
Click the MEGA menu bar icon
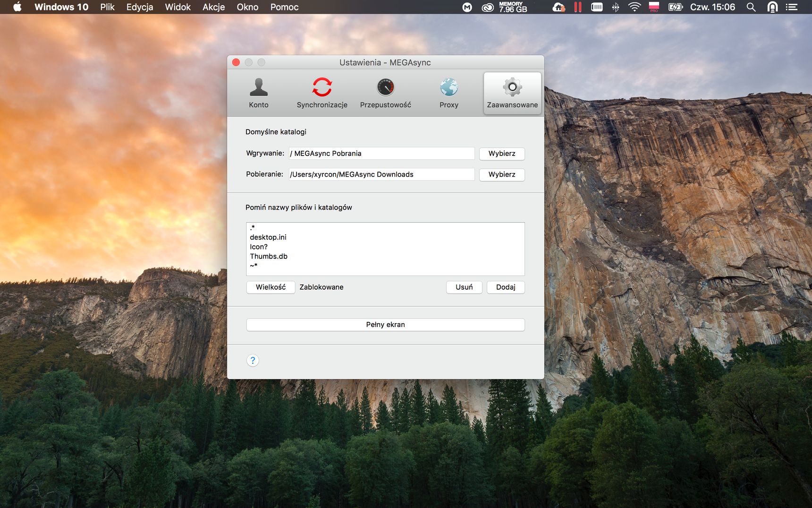pos(467,7)
